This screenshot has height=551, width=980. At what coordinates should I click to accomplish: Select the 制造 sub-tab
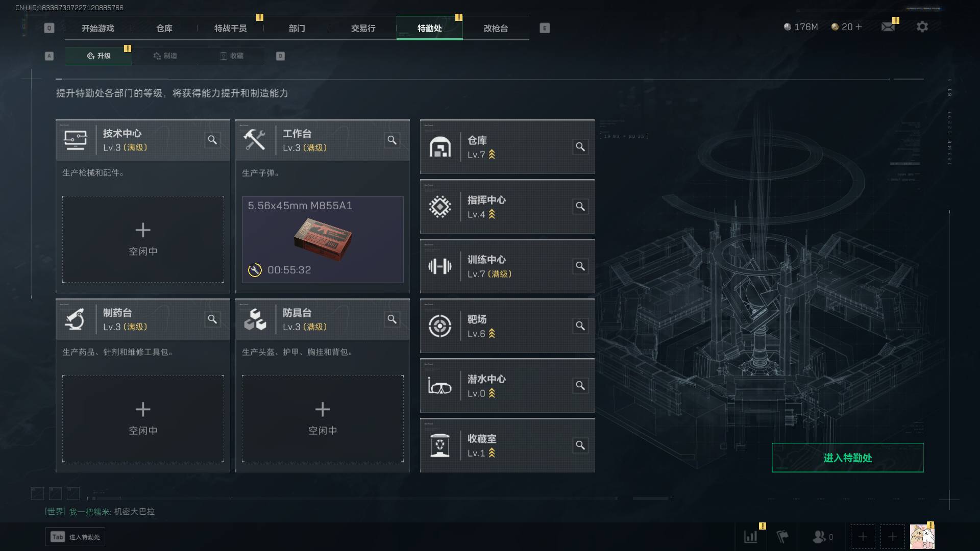(165, 56)
